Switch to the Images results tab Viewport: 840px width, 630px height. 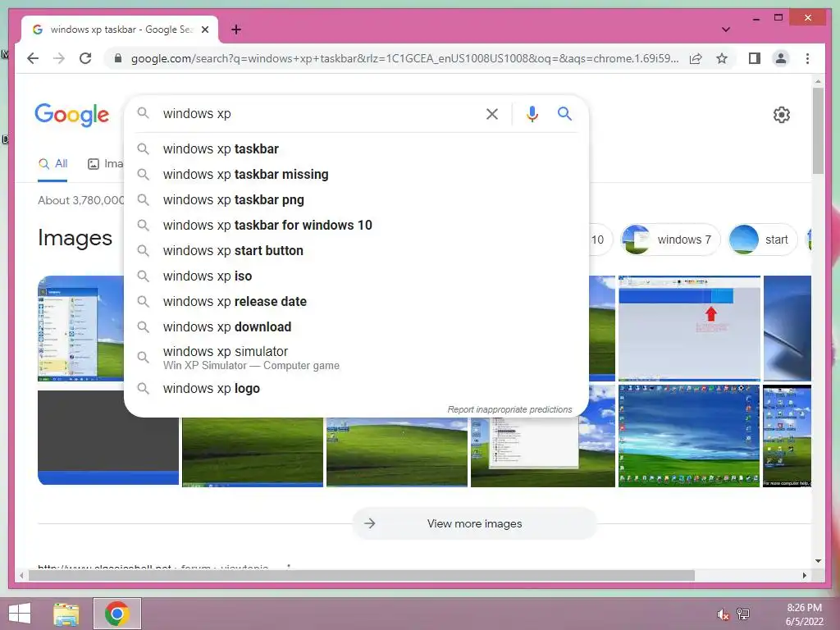coord(105,164)
